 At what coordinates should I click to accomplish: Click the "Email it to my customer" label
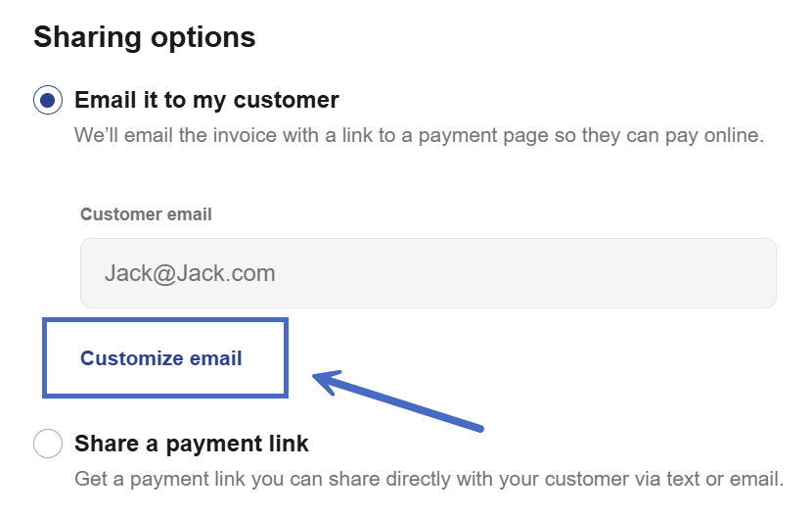pos(206,100)
